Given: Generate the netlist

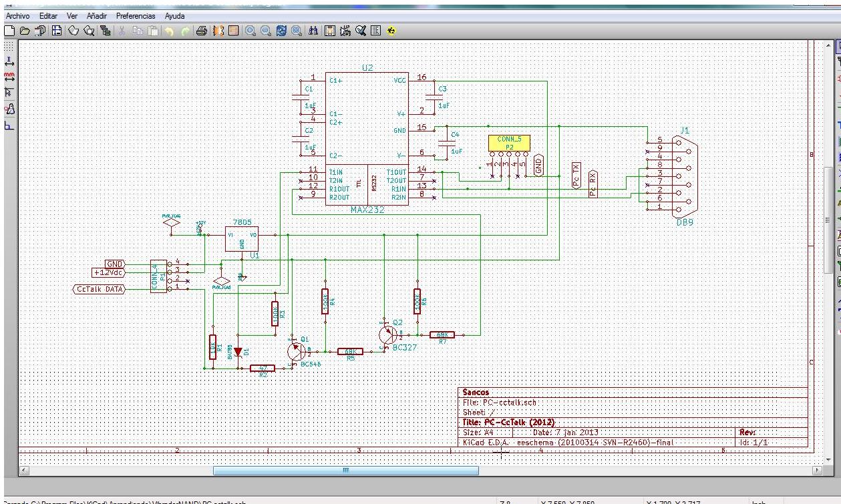Looking at the screenshot, I should tap(330, 30).
